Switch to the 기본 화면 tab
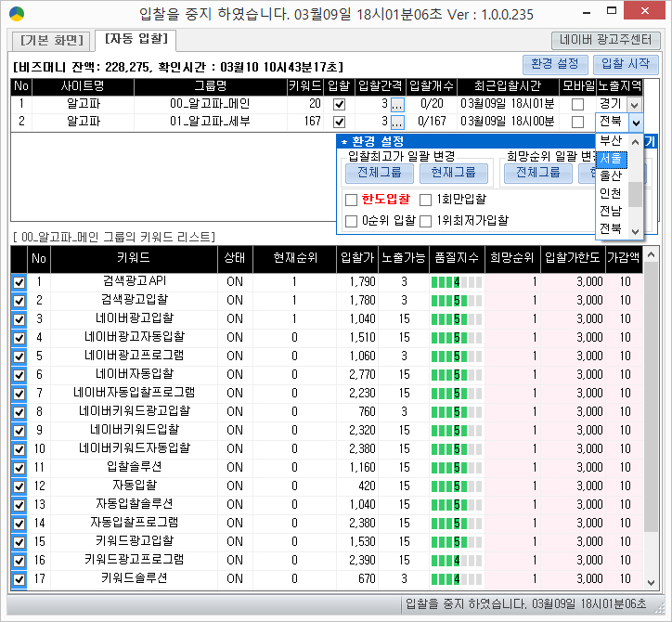Image resolution: width=672 pixels, height=622 pixels. pyautogui.click(x=51, y=40)
